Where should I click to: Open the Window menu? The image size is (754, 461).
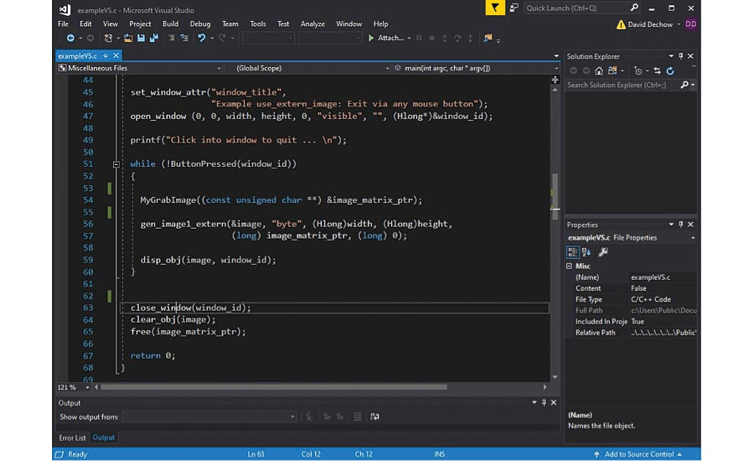click(x=349, y=24)
